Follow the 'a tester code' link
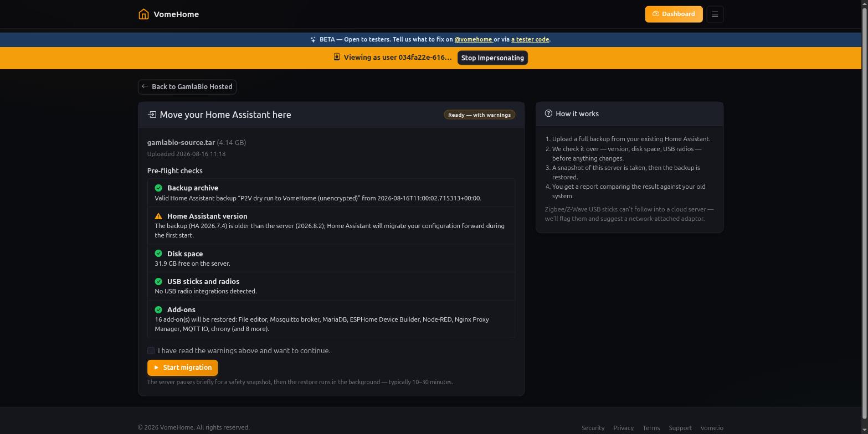 (530, 40)
